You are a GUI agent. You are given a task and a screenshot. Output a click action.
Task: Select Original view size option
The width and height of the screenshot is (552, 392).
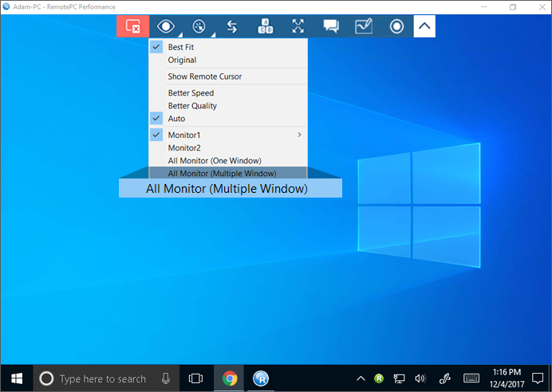pos(182,60)
